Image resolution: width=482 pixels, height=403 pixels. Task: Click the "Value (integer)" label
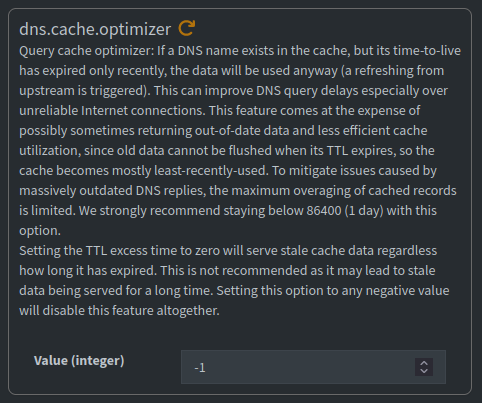tap(79, 360)
